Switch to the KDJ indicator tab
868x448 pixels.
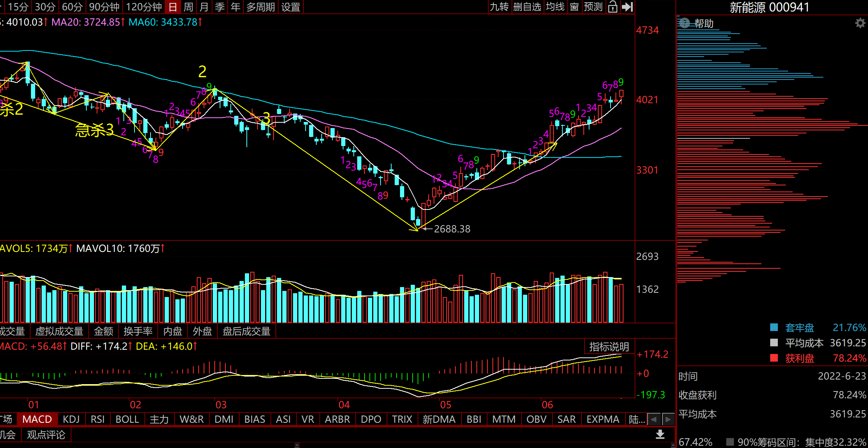point(71,419)
